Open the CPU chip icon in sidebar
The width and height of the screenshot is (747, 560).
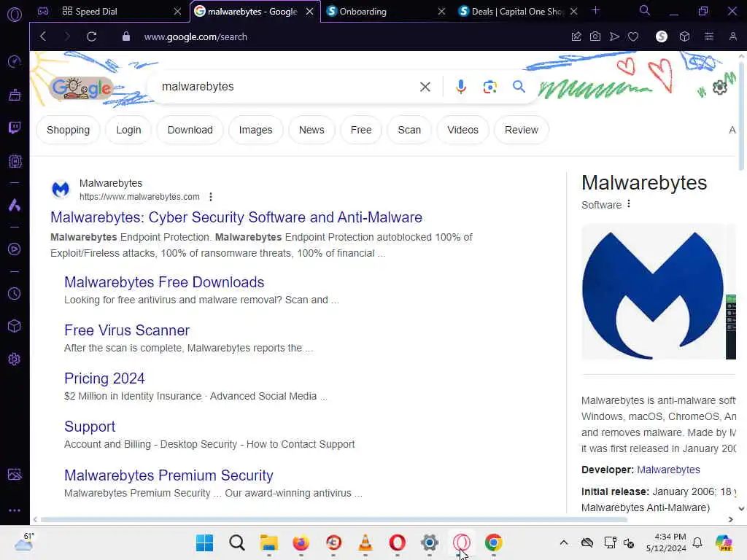click(15, 161)
